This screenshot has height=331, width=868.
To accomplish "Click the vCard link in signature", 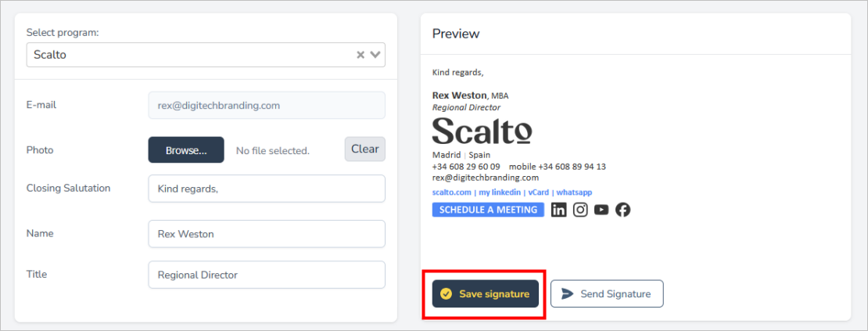I will 538,192.
